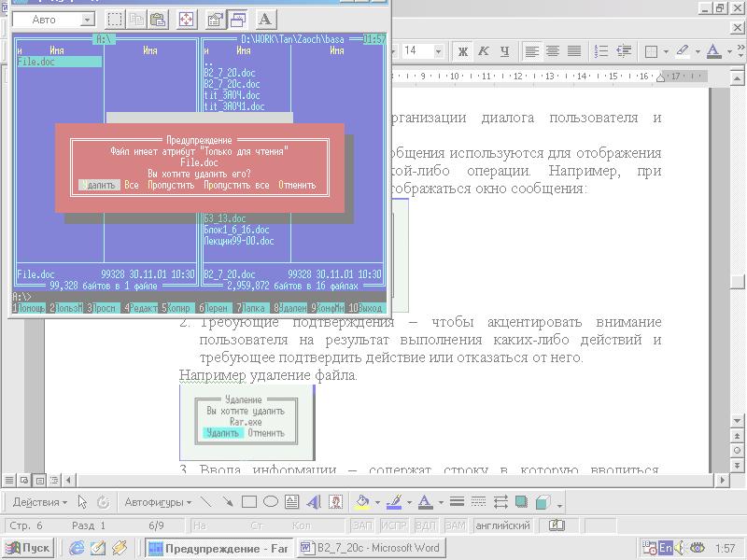This screenshot has width=747, height=560.
Task: Open the Пуск start menu
Action: tap(29, 548)
